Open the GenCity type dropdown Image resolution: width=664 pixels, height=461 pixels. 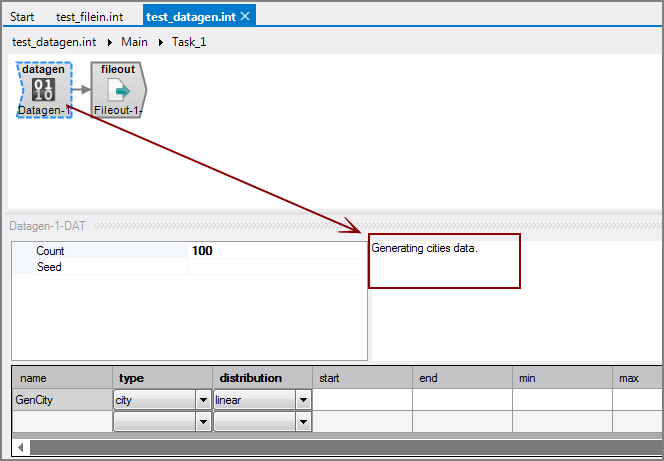pos(203,400)
